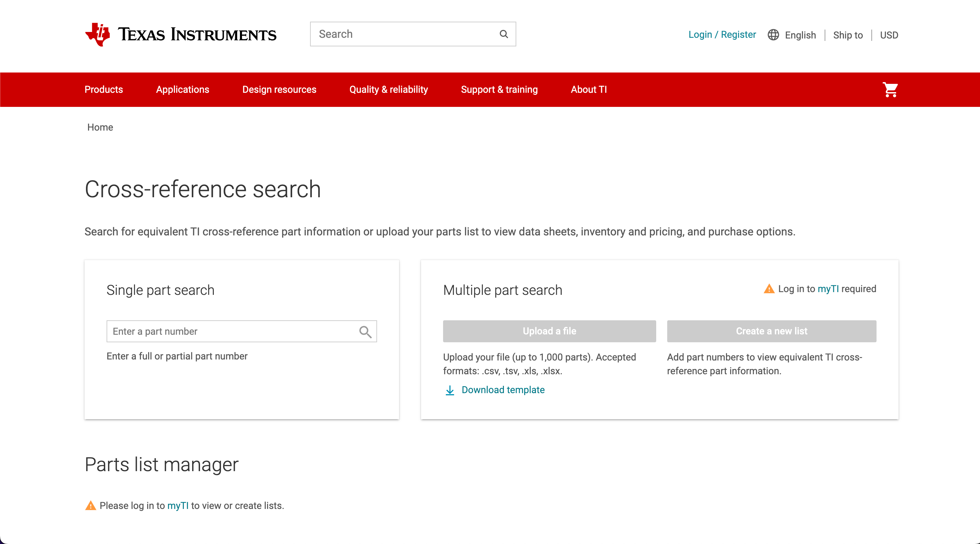This screenshot has width=980, height=544.
Task: Open the USD currency selector
Action: (889, 35)
